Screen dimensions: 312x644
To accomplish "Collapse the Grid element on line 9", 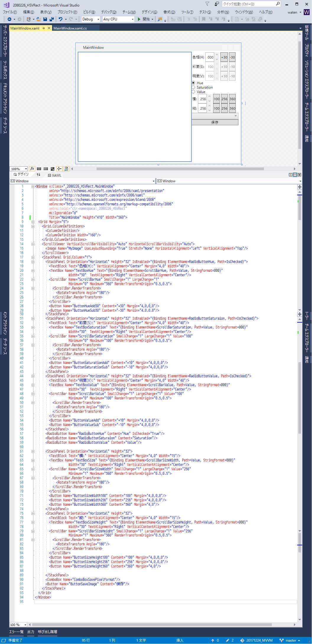I will pyautogui.click(x=33, y=222).
